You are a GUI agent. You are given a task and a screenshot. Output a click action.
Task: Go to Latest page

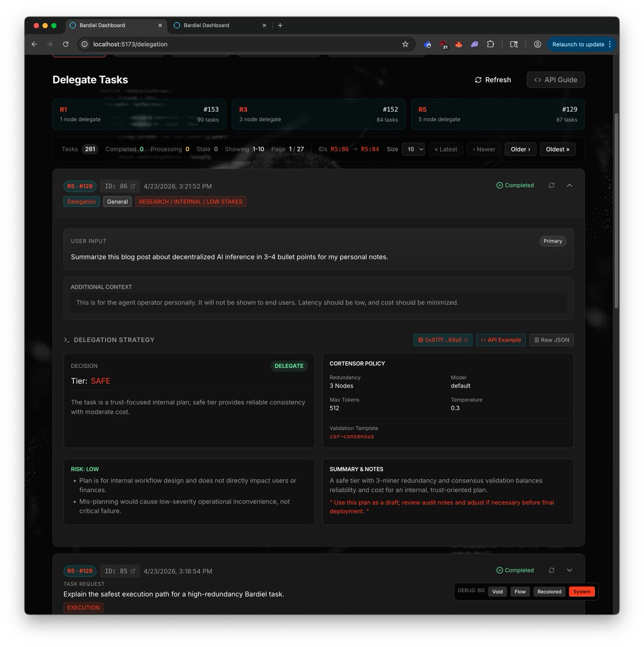(x=446, y=149)
